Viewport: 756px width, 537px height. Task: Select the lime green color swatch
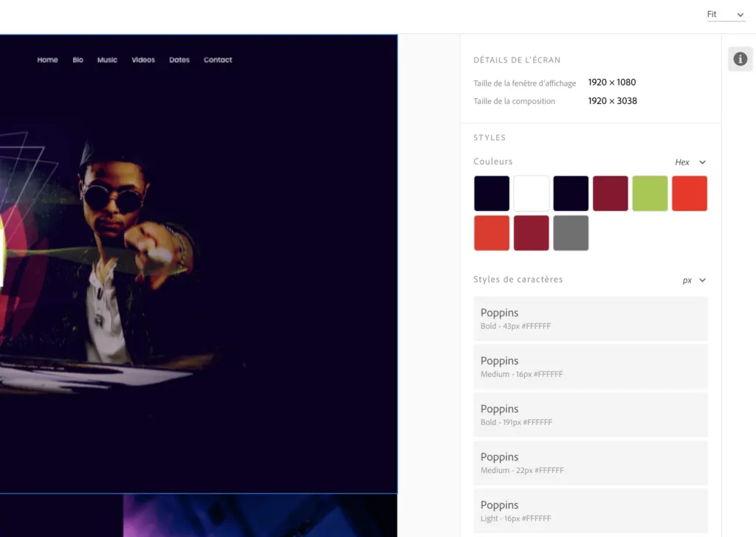(x=650, y=193)
